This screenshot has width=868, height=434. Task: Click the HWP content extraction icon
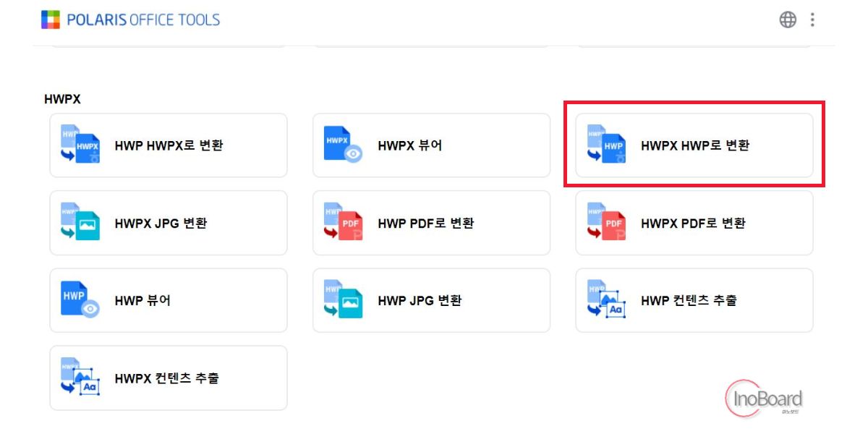(x=606, y=299)
